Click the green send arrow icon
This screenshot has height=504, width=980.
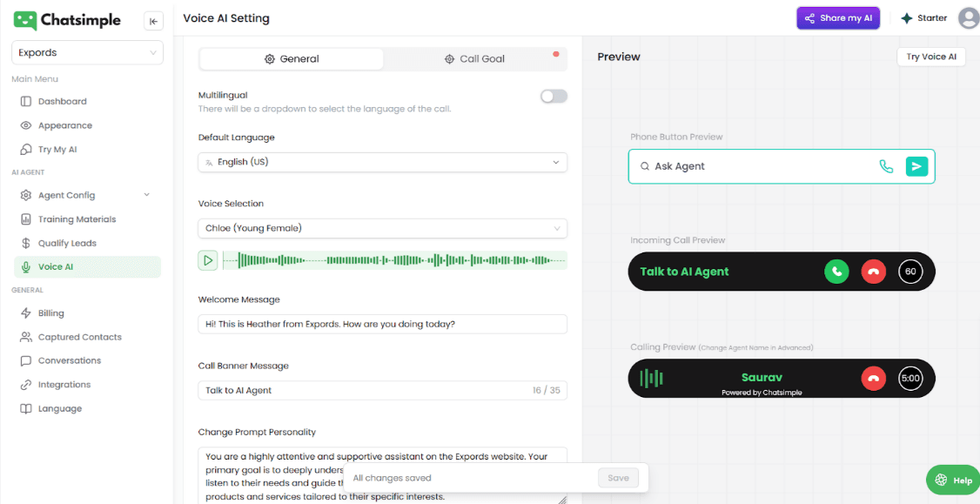pyautogui.click(x=916, y=166)
